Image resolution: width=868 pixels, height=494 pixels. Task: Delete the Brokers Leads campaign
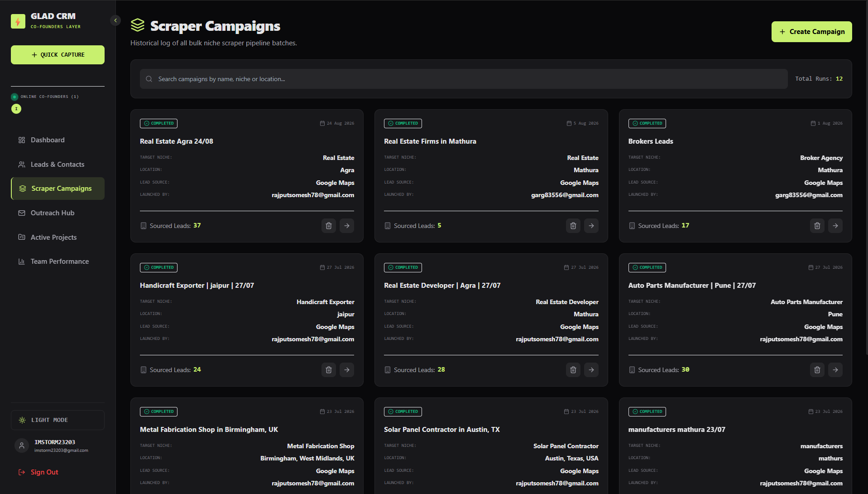click(x=817, y=226)
